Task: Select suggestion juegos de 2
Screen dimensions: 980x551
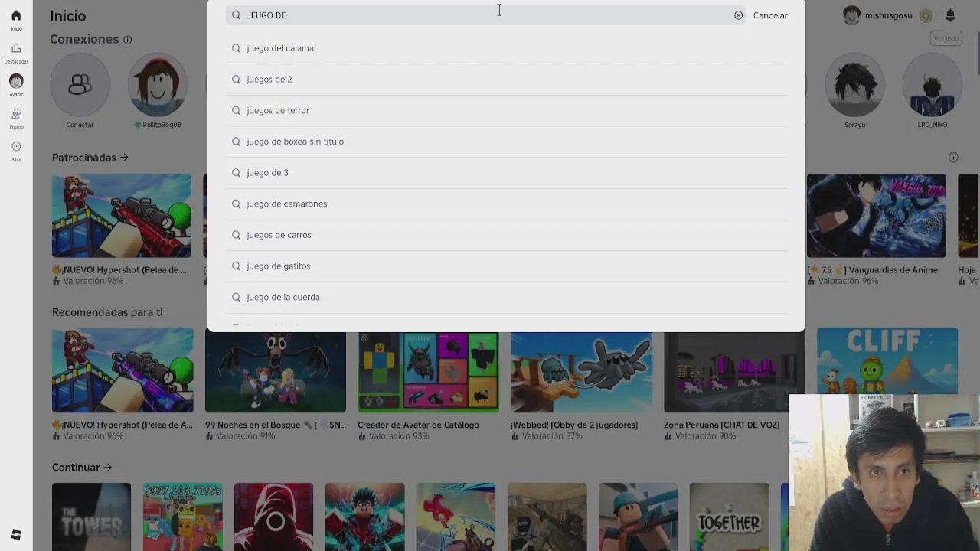Action: pyautogui.click(x=506, y=80)
